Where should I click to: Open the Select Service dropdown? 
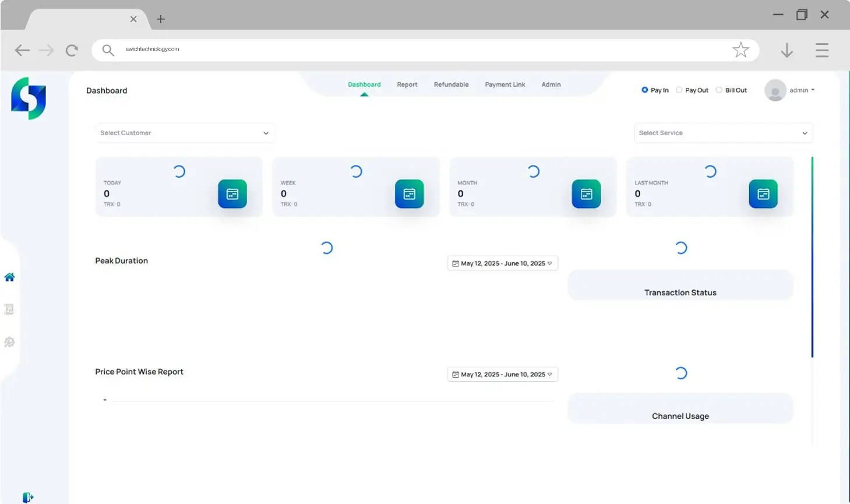click(x=723, y=133)
